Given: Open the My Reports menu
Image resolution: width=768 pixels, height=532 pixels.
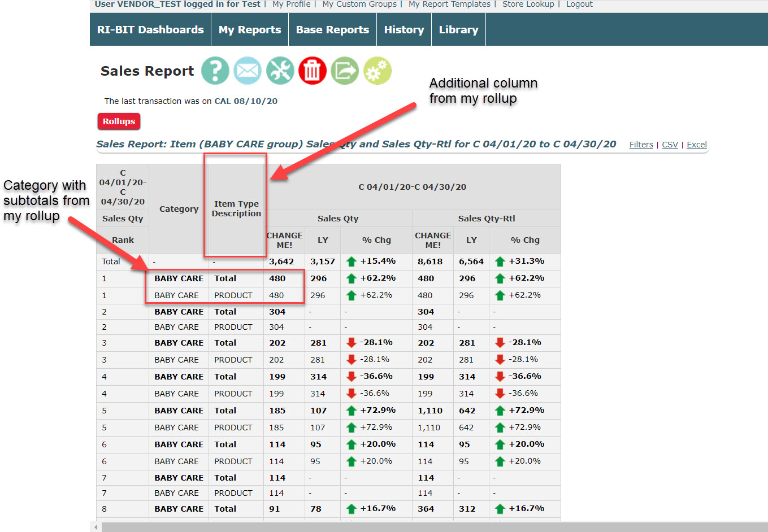Looking at the screenshot, I should (x=250, y=30).
